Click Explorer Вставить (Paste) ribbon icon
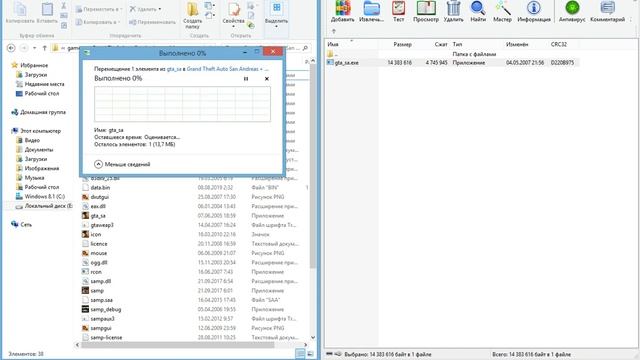The height and width of the screenshot is (360, 640). point(47,13)
